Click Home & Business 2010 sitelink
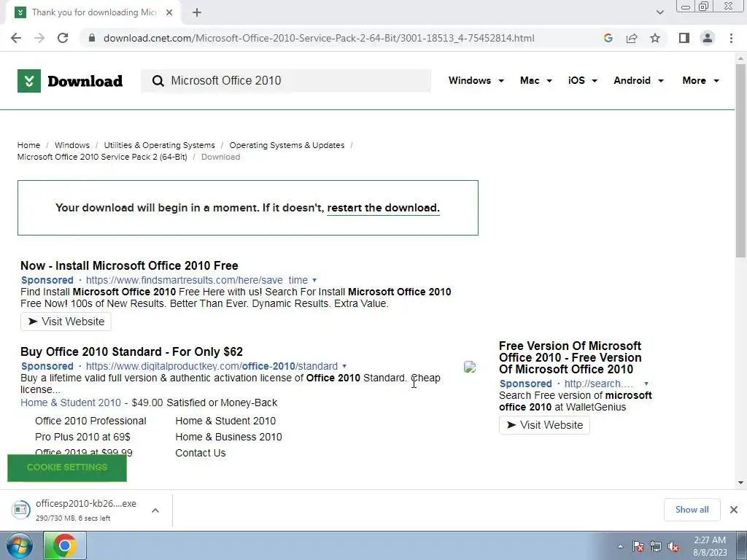The height and width of the screenshot is (560, 747). click(228, 437)
